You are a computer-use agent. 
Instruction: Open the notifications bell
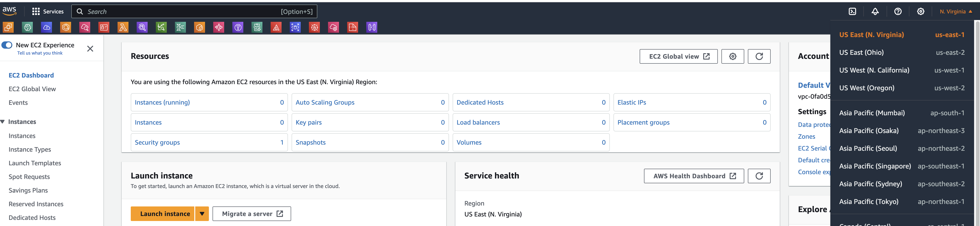click(x=875, y=11)
